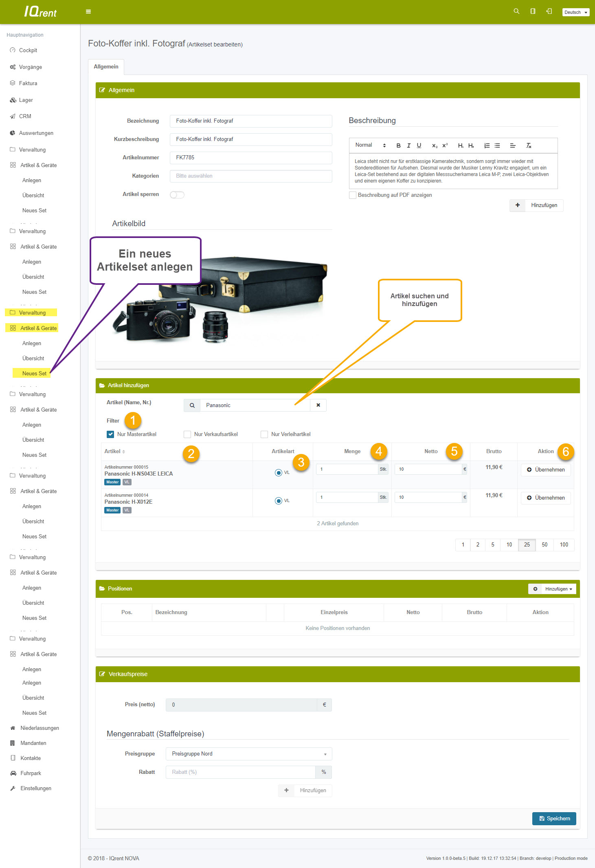Click the book icon in top bar
This screenshot has width=595, height=868.
click(x=533, y=11)
